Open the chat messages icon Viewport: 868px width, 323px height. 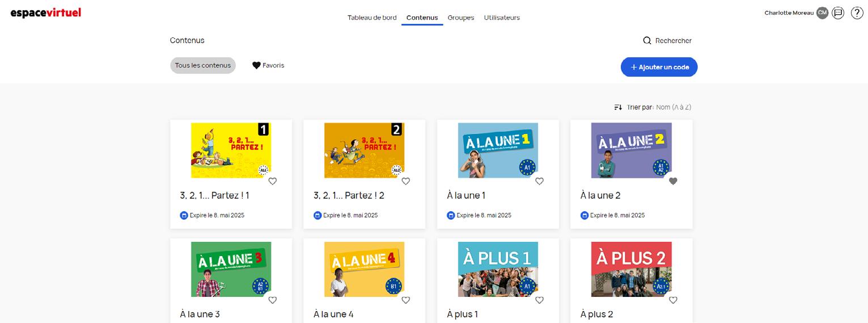point(838,12)
